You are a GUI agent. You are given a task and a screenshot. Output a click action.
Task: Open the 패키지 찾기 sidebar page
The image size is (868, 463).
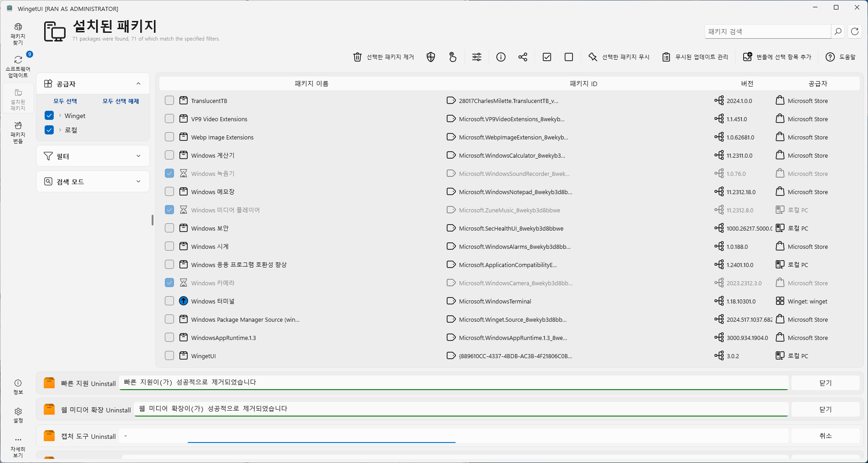click(18, 34)
